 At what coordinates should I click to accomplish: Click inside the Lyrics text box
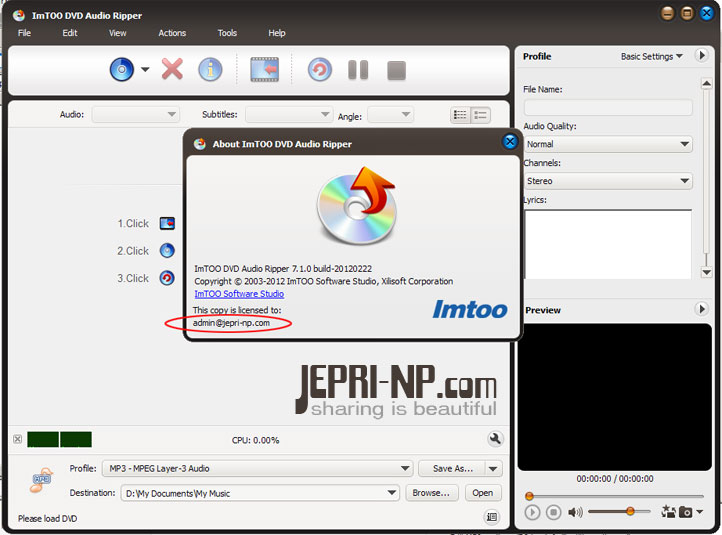[608, 244]
